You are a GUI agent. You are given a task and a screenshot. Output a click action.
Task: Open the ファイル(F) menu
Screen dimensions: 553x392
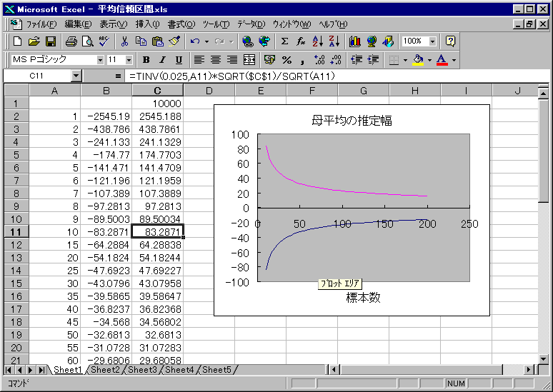41,24
